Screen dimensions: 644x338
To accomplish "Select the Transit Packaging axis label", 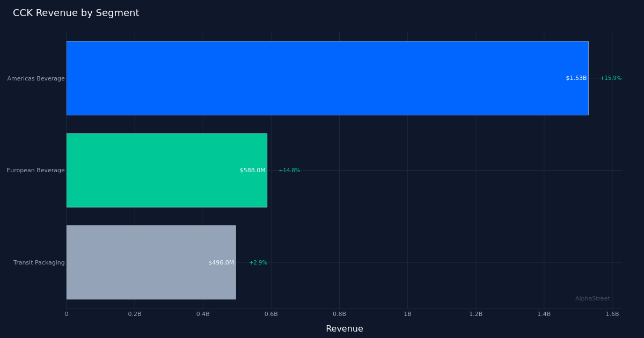I will point(39,262).
